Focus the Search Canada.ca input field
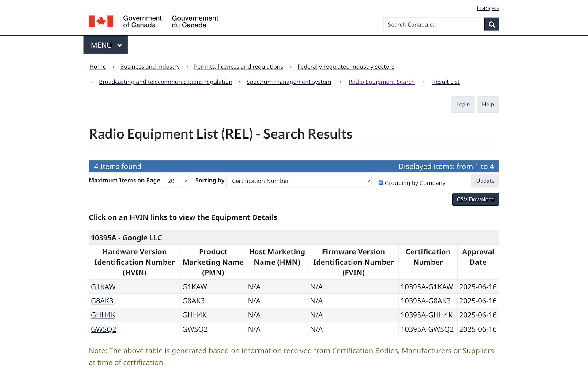The height and width of the screenshot is (368, 588). pos(434,24)
